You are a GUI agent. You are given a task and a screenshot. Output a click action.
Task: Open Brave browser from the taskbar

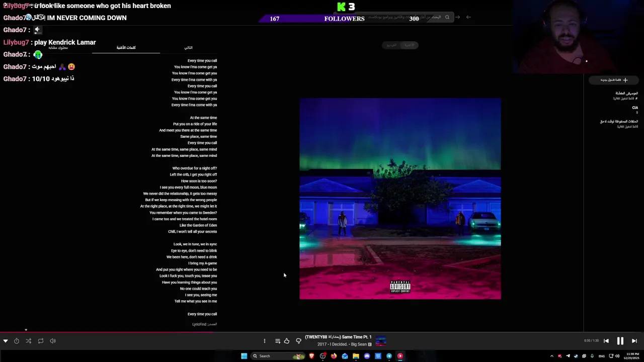point(311,356)
